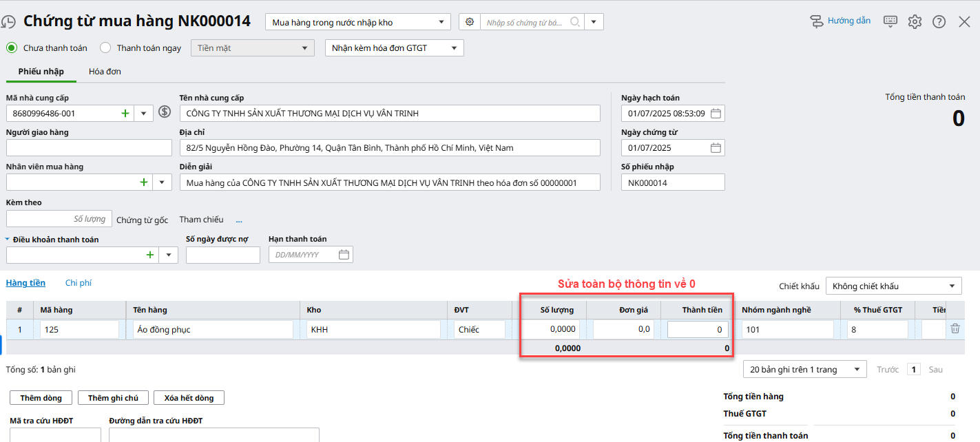The height and width of the screenshot is (442, 980).
Task: Click the Xóa hết dòng button
Action: [x=188, y=398]
